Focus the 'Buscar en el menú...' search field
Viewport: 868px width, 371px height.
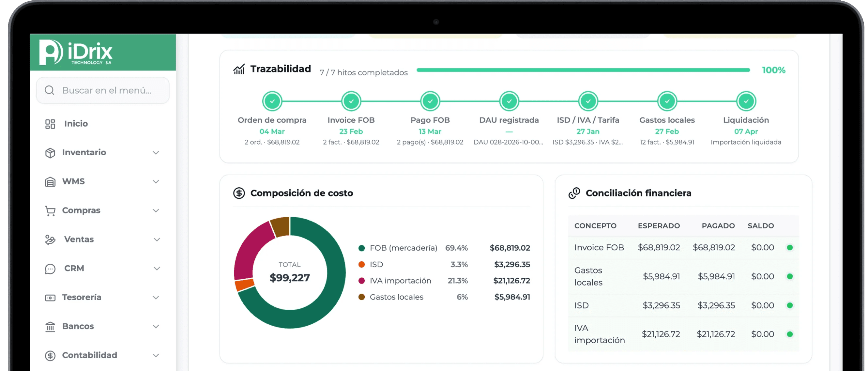(103, 90)
